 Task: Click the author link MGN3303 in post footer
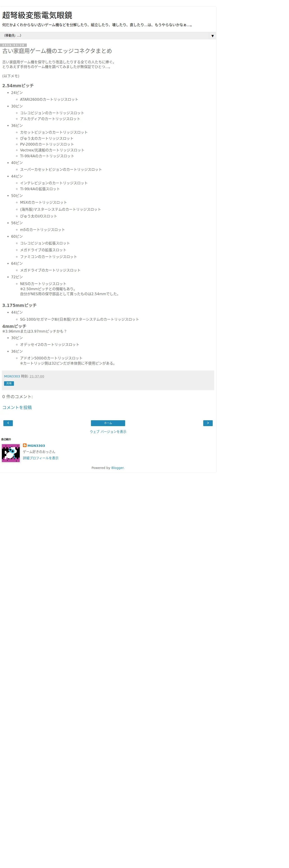click(x=12, y=376)
